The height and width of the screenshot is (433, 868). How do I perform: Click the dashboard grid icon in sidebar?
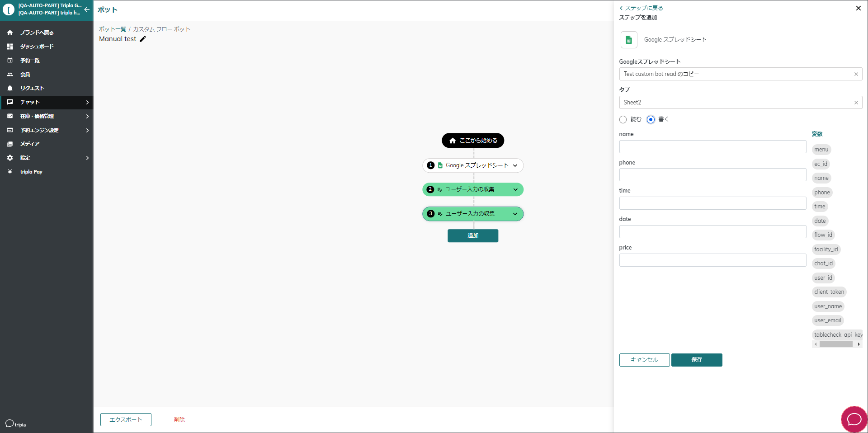coord(10,47)
